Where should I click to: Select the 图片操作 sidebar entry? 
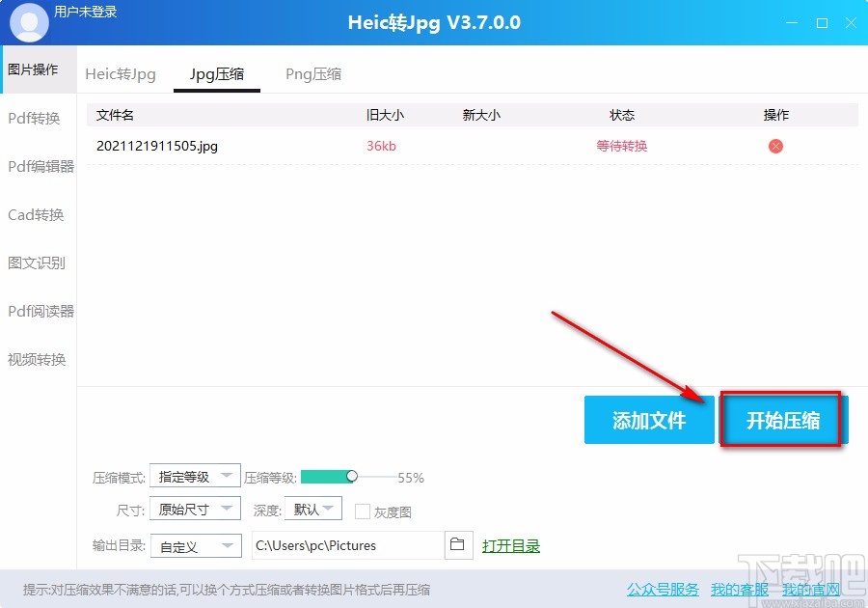point(35,69)
